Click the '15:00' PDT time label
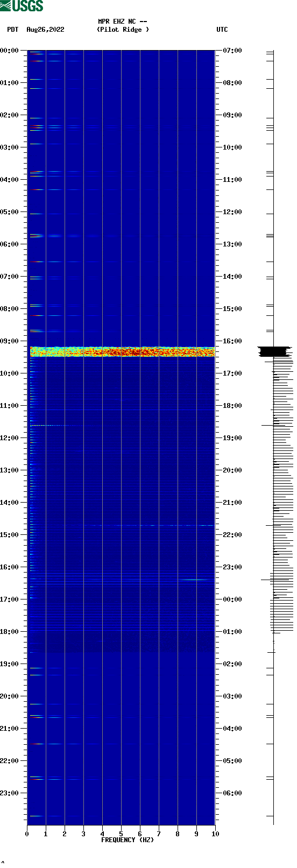This screenshot has height=868, width=297. pos(9,535)
